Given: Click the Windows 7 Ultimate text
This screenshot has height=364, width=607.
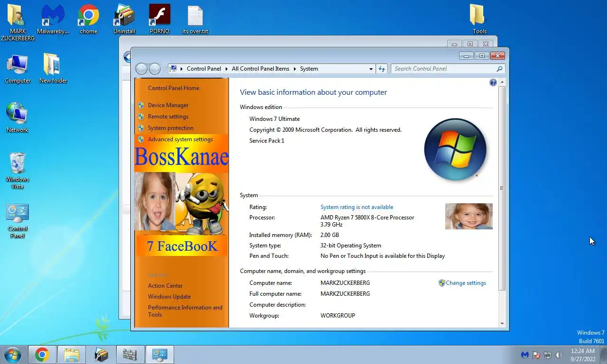Looking at the screenshot, I should point(275,119).
